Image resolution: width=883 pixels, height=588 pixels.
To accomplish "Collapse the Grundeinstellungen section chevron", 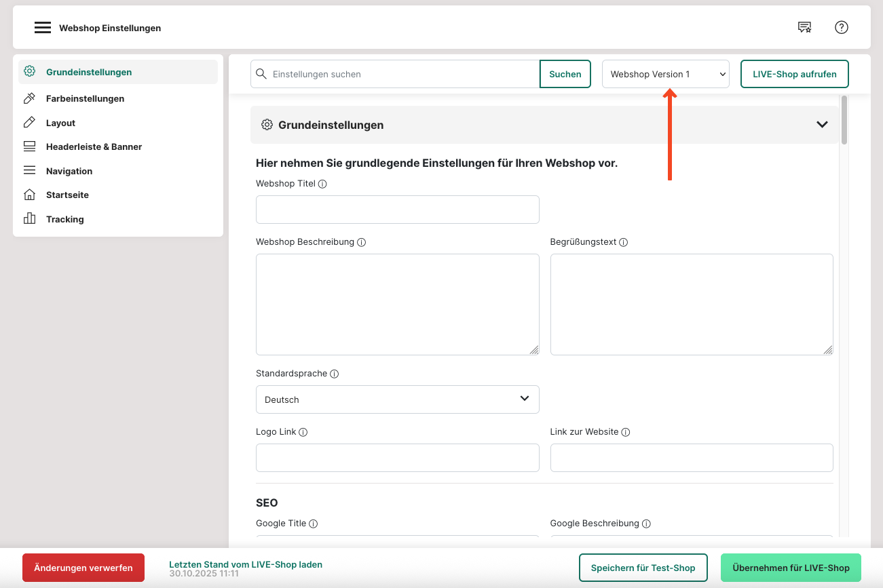I will tap(822, 125).
